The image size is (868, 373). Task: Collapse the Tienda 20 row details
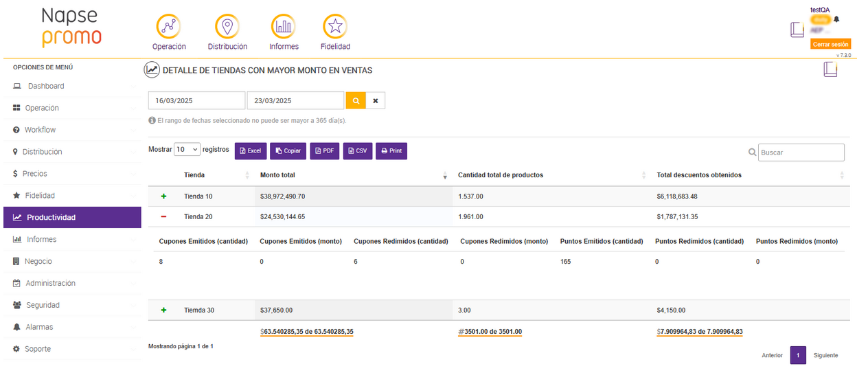[163, 216]
